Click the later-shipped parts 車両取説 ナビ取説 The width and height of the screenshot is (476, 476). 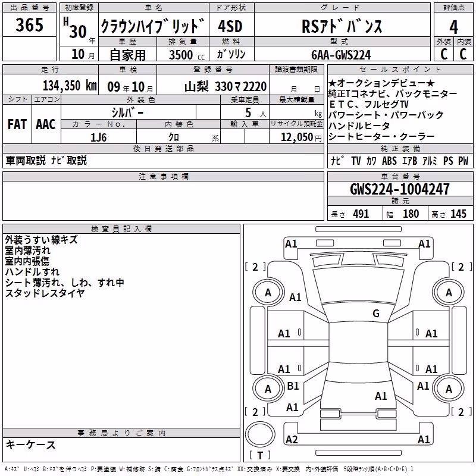46,160
